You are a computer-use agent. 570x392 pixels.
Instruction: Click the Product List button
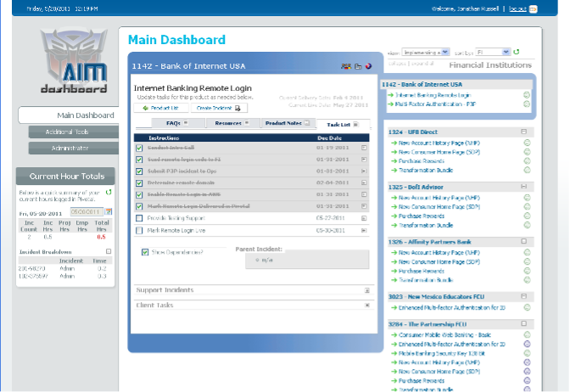click(x=161, y=108)
